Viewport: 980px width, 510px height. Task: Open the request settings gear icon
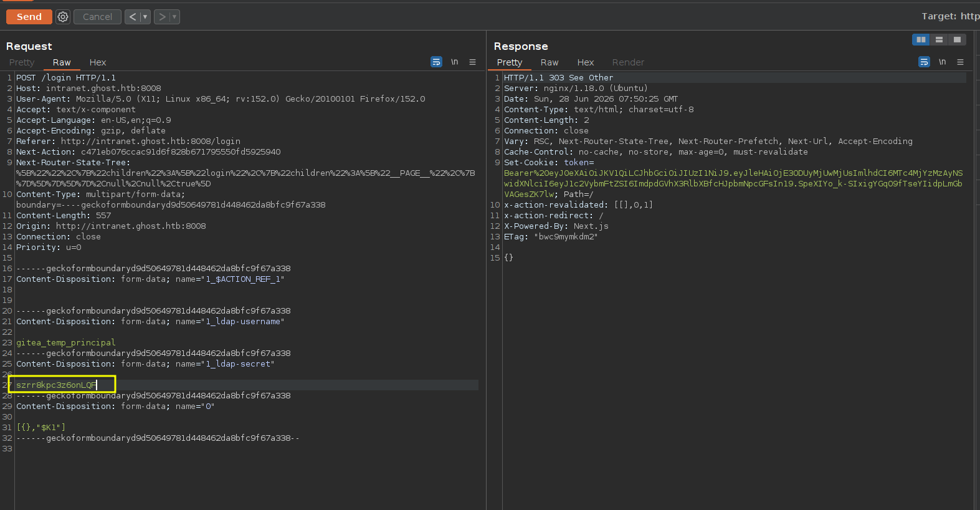click(63, 17)
